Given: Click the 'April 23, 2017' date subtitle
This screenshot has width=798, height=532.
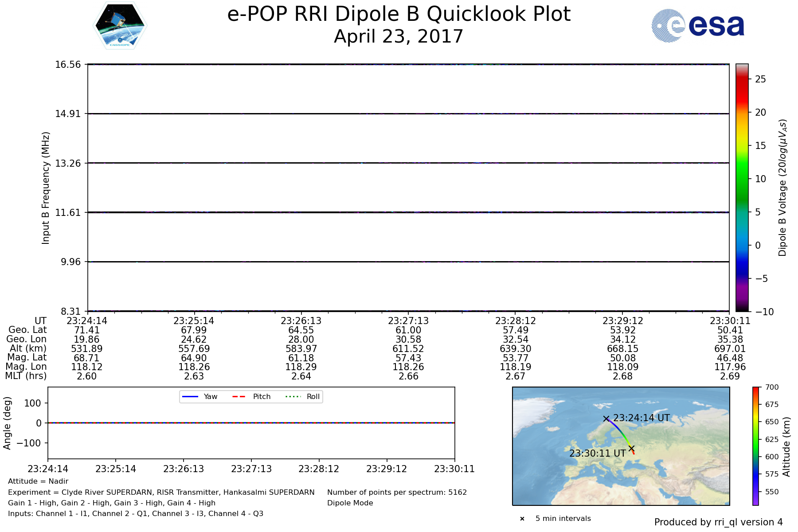Looking at the screenshot, I should click(x=399, y=36).
